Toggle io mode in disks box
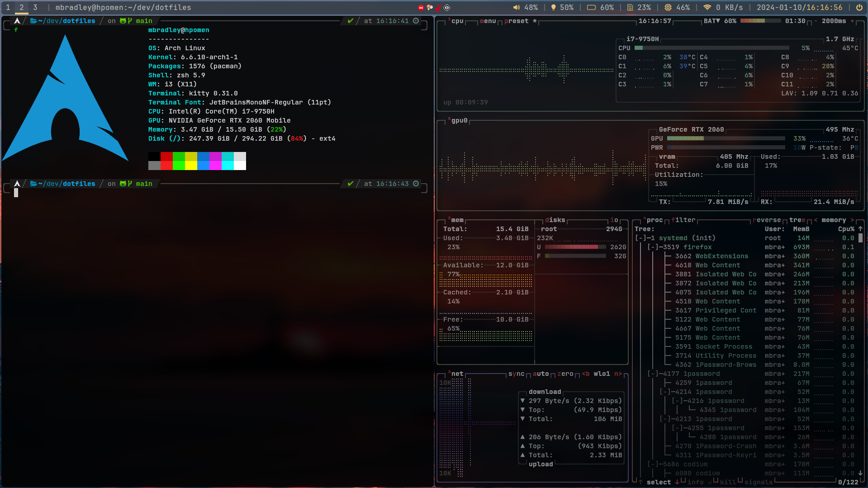 coord(614,220)
